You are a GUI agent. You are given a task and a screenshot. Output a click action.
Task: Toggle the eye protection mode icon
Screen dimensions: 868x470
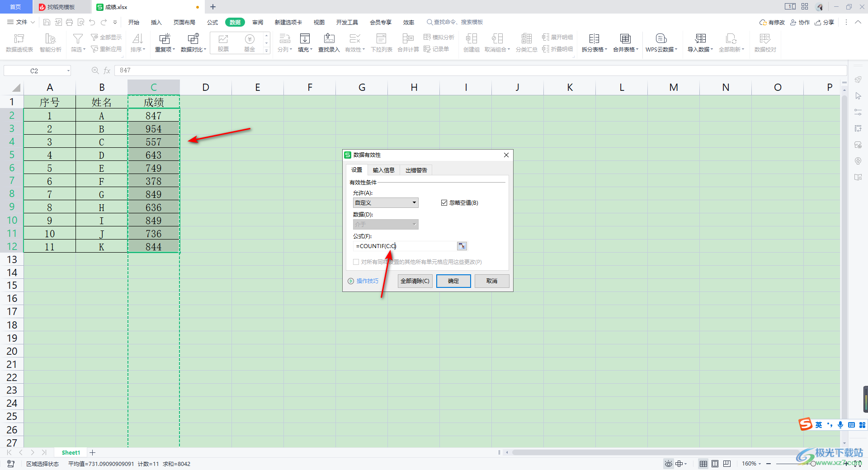tap(668, 464)
